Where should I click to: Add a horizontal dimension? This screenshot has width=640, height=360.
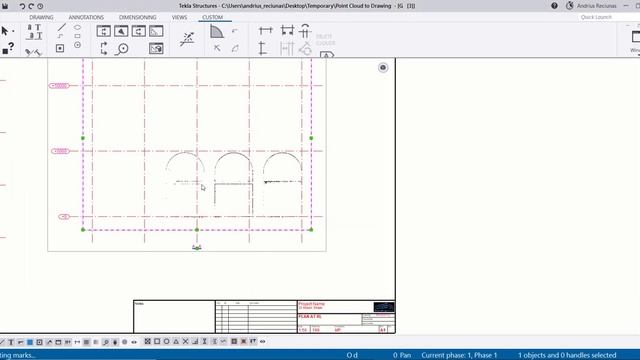(266, 30)
